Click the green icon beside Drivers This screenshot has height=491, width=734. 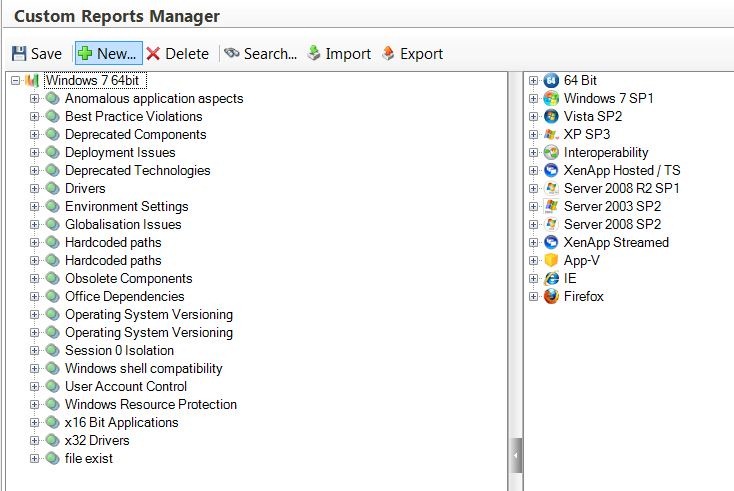(52, 188)
